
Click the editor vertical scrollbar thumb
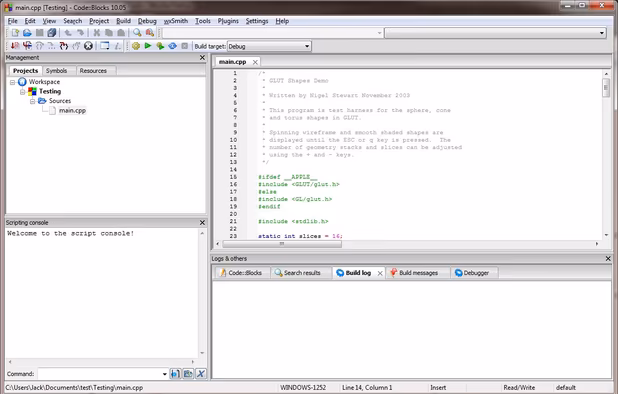tap(606, 88)
